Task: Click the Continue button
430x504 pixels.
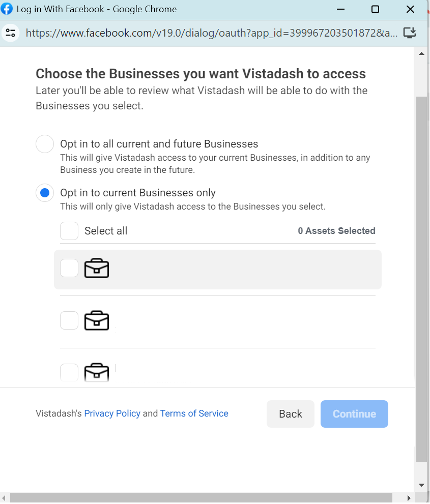Action: click(354, 414)
